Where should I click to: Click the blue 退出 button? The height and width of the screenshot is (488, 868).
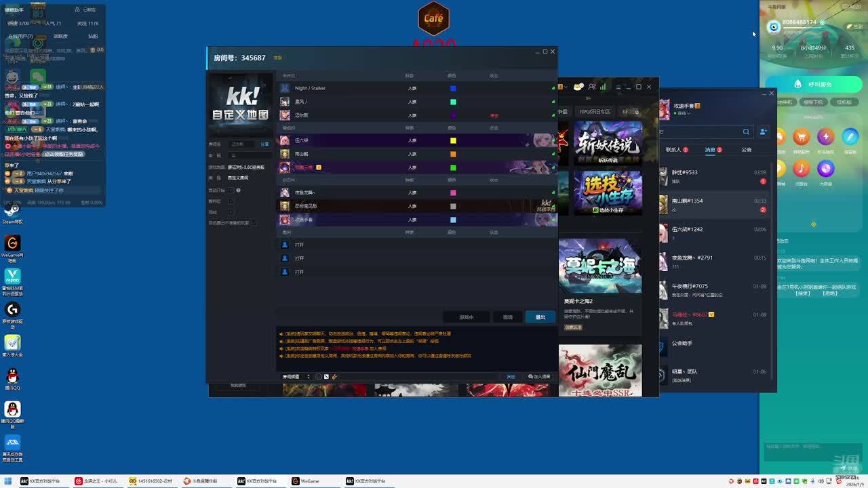(540, 317)
